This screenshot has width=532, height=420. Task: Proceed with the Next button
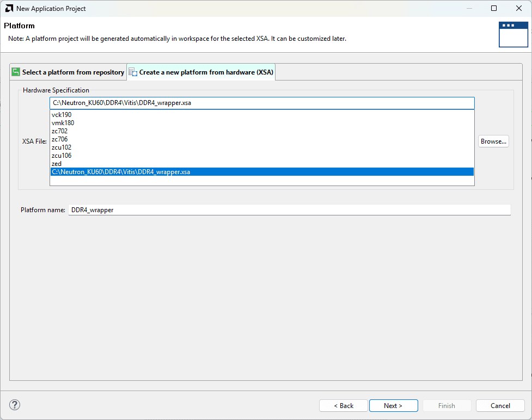pos(393,406)
